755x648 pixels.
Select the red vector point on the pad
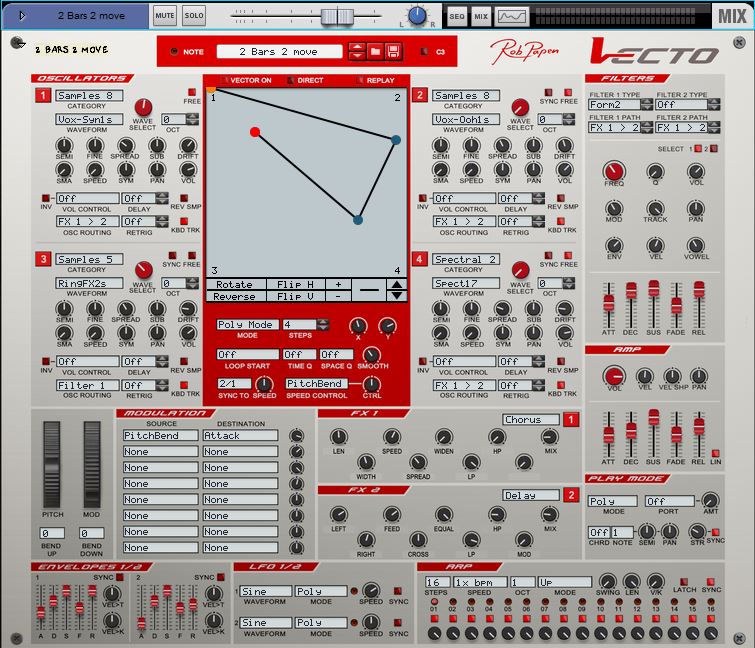pyautogui.click(x=255, y=131)
